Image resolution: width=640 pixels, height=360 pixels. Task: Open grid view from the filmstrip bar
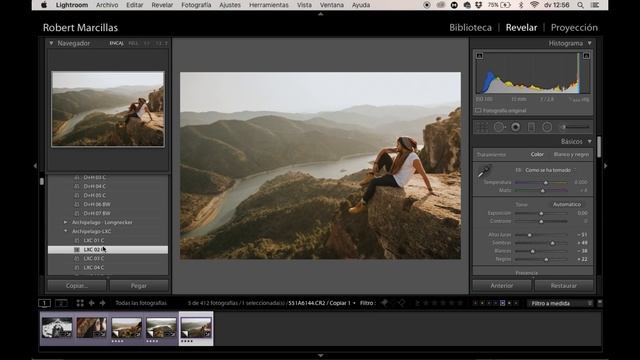pyautogui.click(x=80, y=303)
